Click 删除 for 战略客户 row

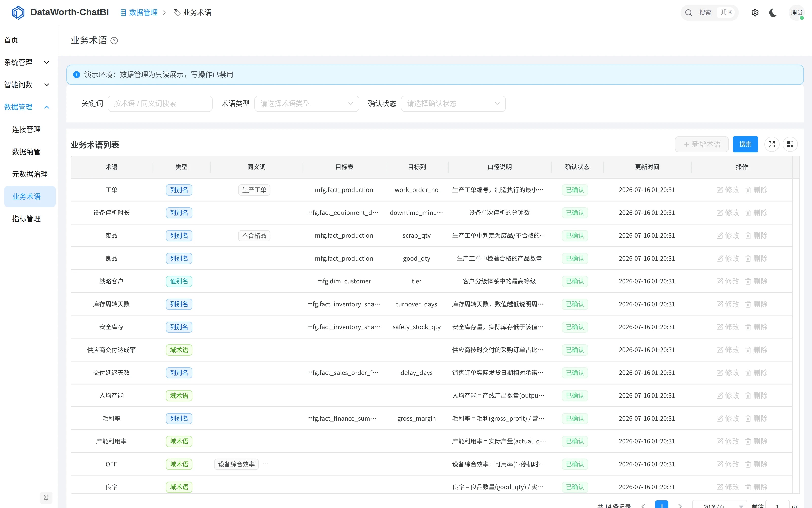(756, 281)
